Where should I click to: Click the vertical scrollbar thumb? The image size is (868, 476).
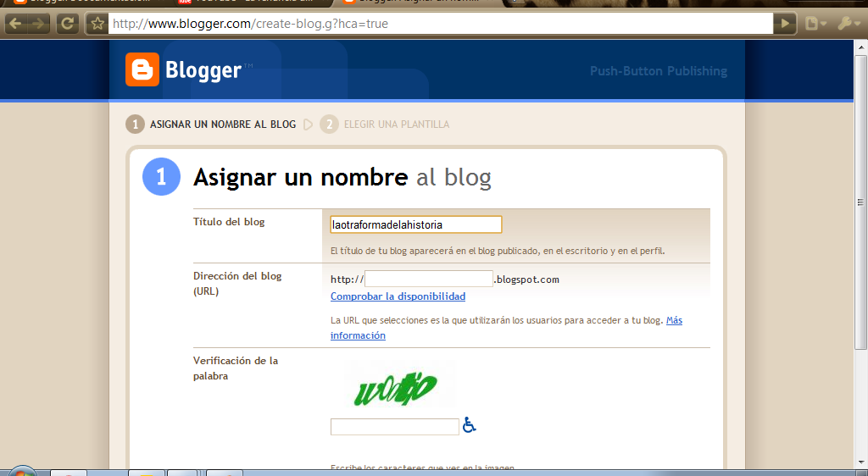pos(861,202)
